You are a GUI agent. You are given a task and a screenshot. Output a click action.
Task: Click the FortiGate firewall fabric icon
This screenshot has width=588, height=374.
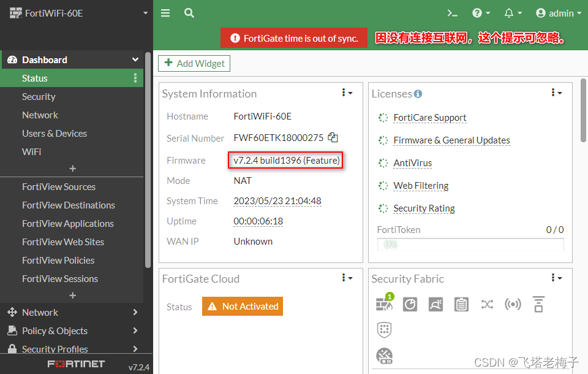pos(385,303)
